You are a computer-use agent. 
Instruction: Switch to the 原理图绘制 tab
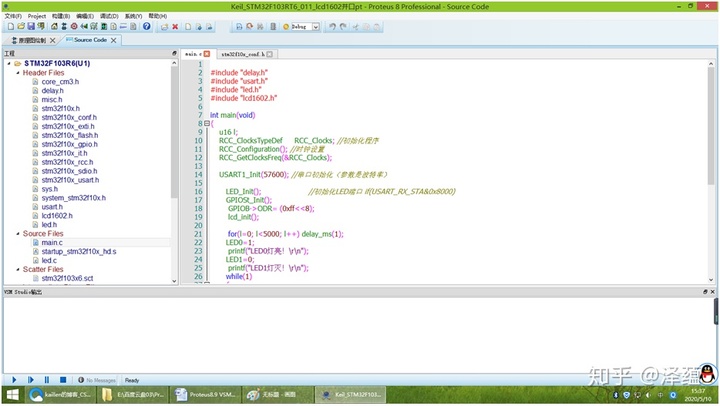click(32, 40)
